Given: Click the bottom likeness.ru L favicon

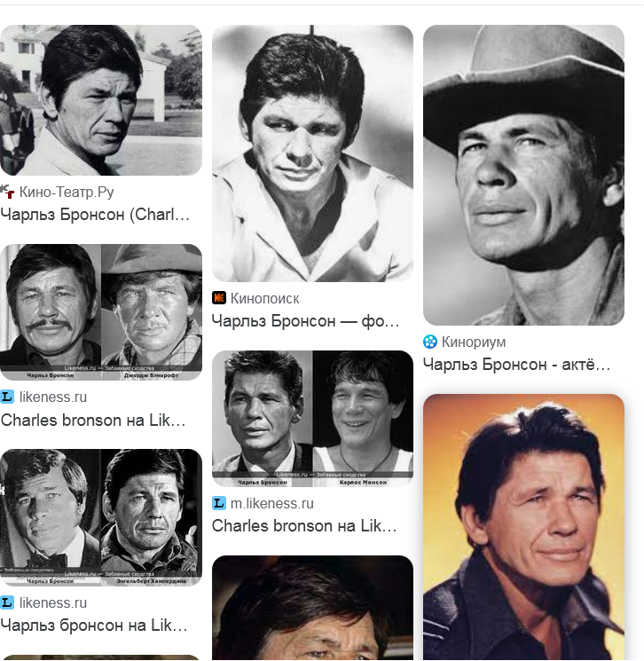Looking at the screenshot, I should pyautogui.click(x=7, y=602).
